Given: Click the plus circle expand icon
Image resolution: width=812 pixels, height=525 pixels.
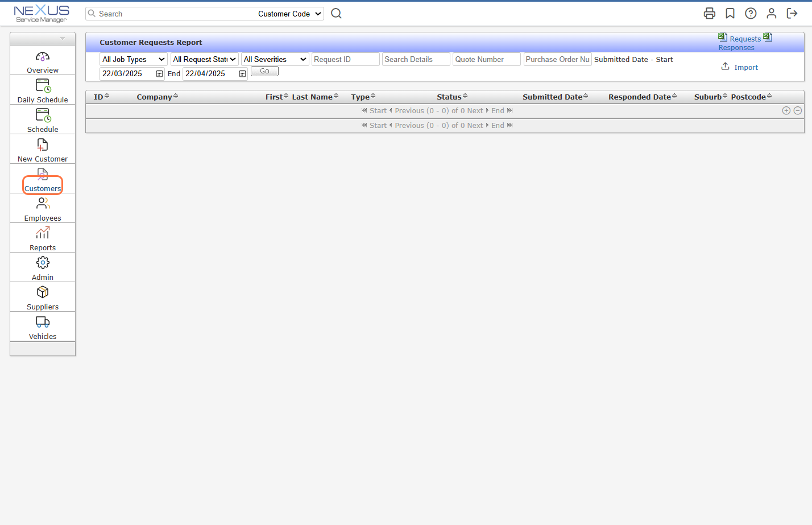Looking at the screenshot, I should (786, 111).
